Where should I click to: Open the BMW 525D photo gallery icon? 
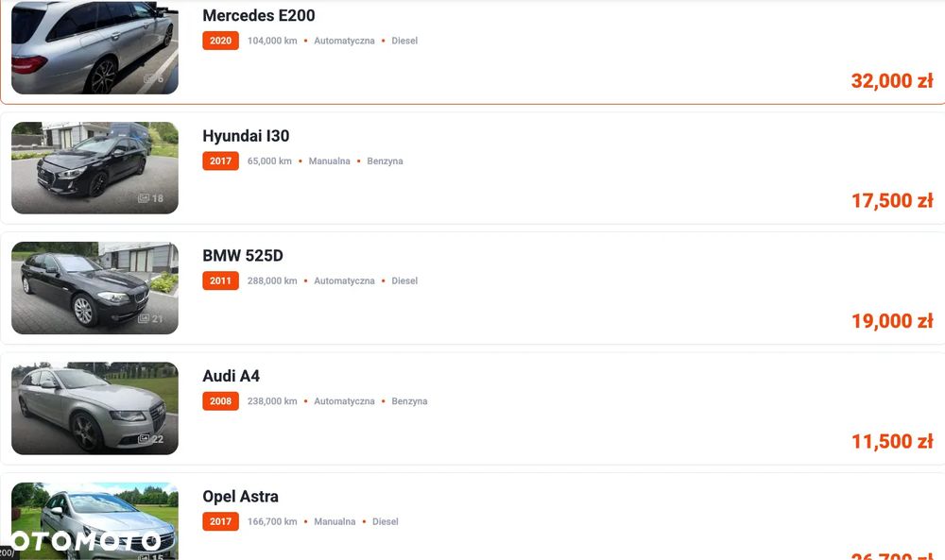click(150, 318)
